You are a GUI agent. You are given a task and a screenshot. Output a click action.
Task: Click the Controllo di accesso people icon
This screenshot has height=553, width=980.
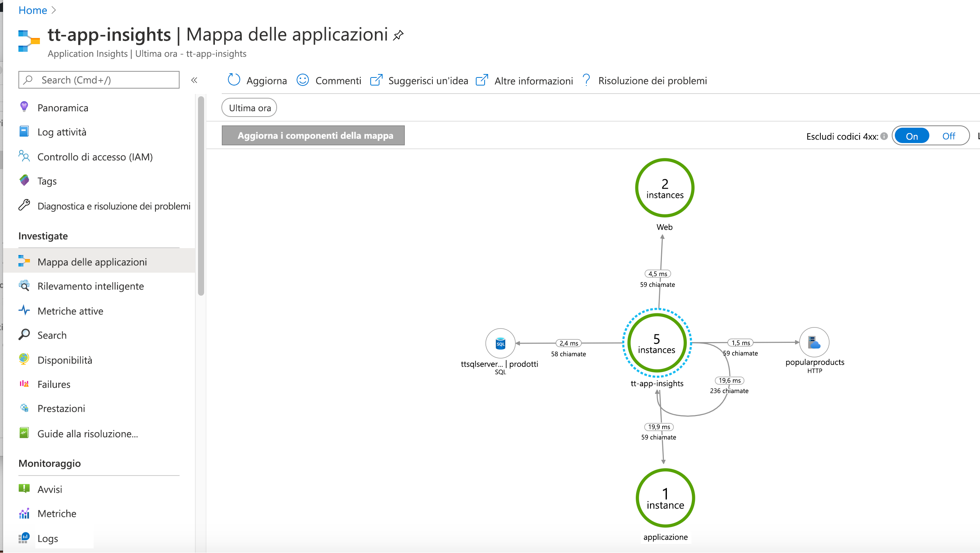click(x=24, y=156)
